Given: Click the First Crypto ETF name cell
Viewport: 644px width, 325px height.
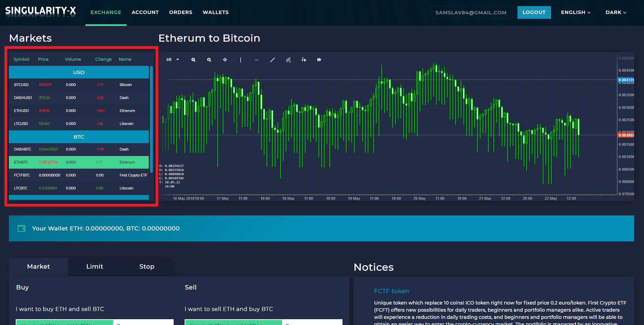Looking at the screenshot, I should (133, 175).
